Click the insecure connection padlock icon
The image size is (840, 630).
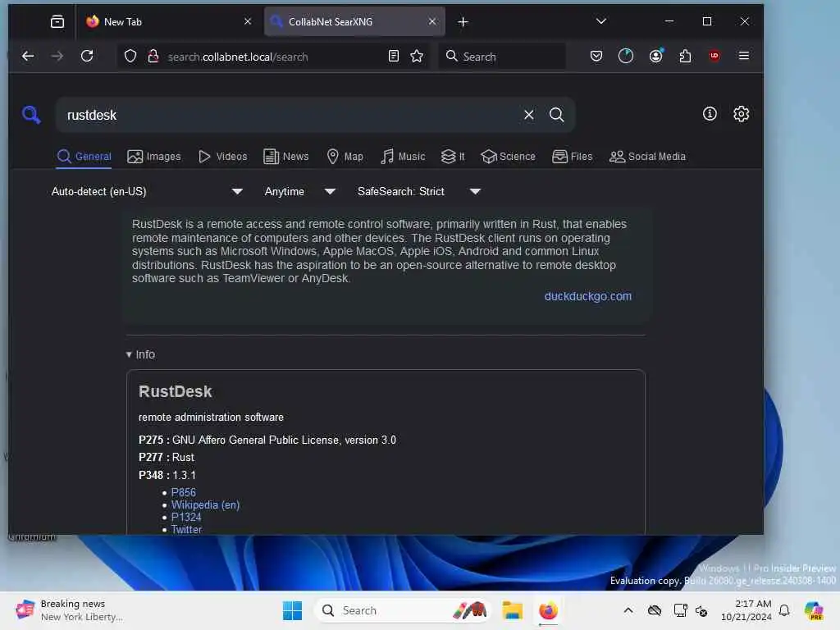click(153, 57)
